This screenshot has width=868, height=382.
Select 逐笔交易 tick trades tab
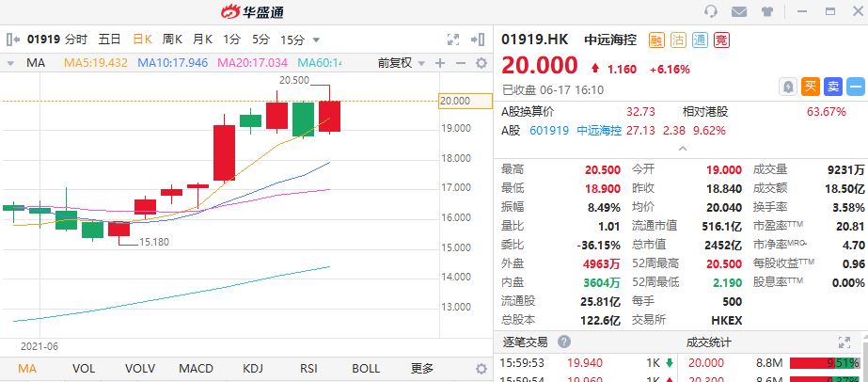(525, 342)
